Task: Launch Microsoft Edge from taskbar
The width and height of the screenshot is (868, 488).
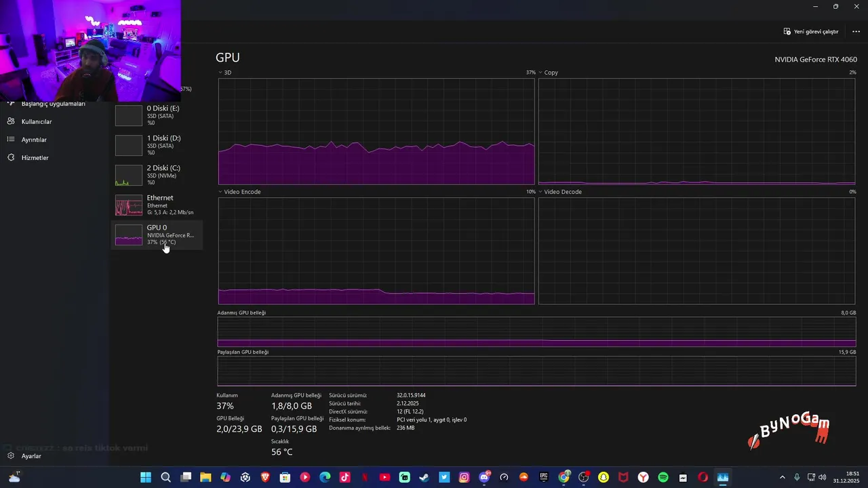Action: click(325, 477)
